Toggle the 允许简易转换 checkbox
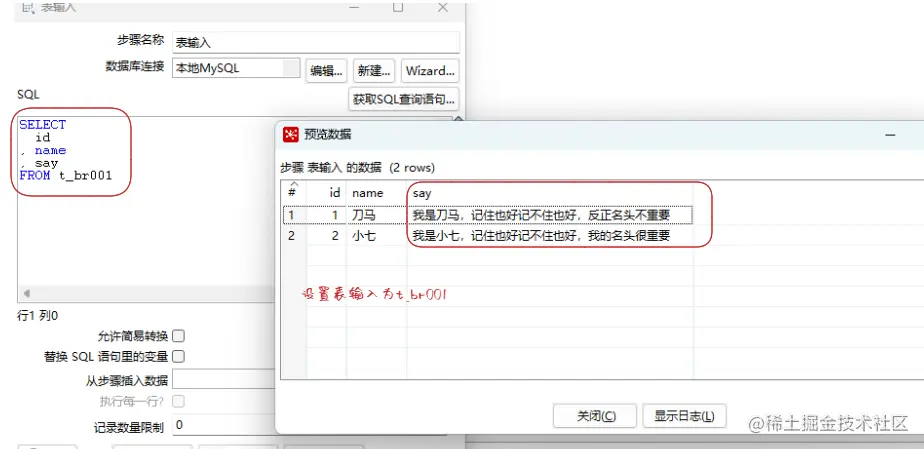This screenshot has width=924, height=449. (178, 336)
